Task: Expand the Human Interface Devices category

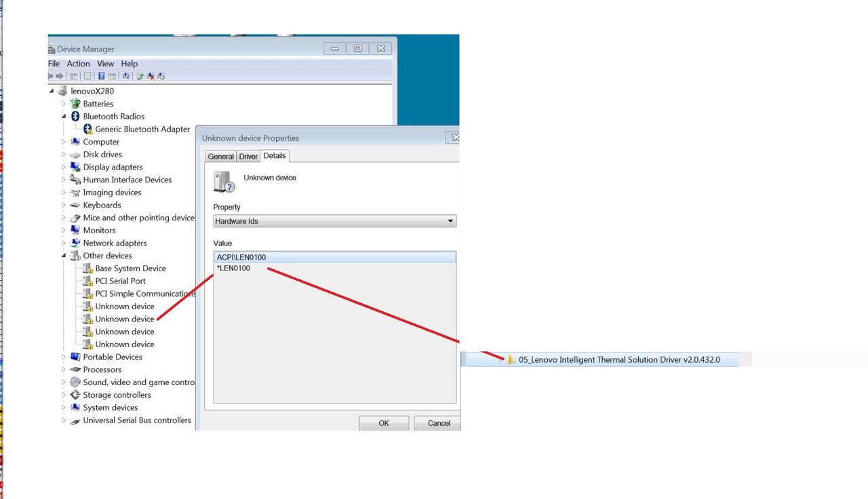Action: (x=64, y=180)
